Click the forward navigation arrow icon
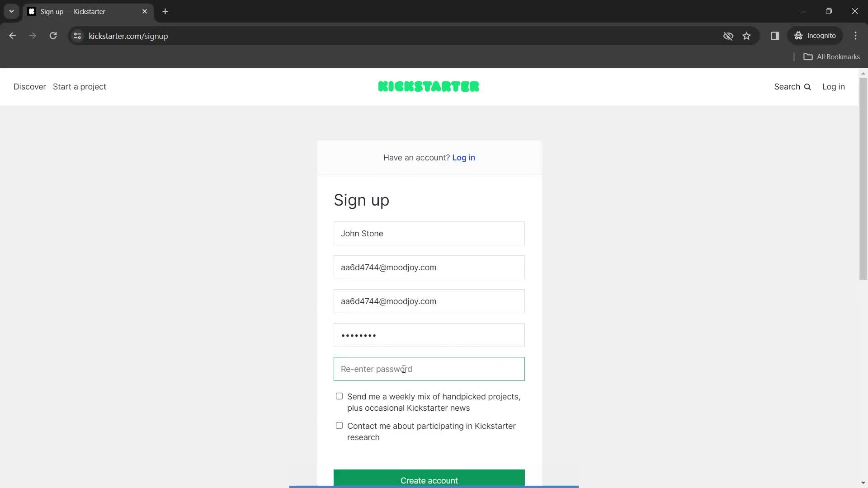The width and height of the screenshot is (868, 488). [x=33, y=36]
